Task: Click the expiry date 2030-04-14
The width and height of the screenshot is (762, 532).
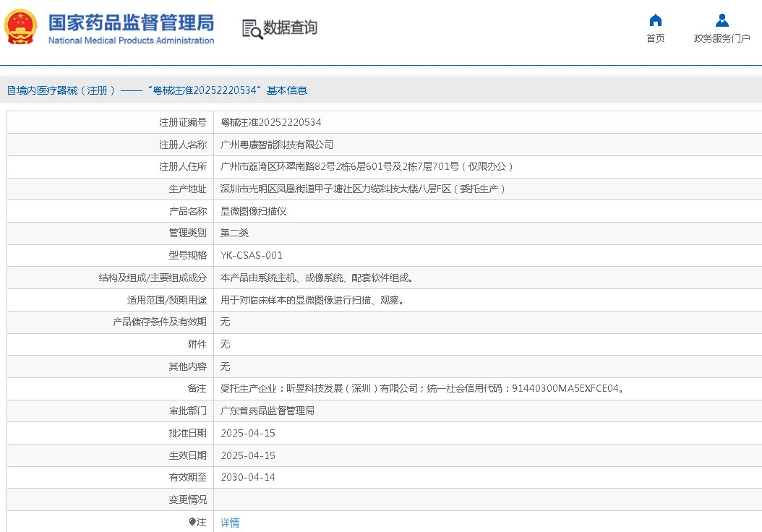Action: coord(248,477)
